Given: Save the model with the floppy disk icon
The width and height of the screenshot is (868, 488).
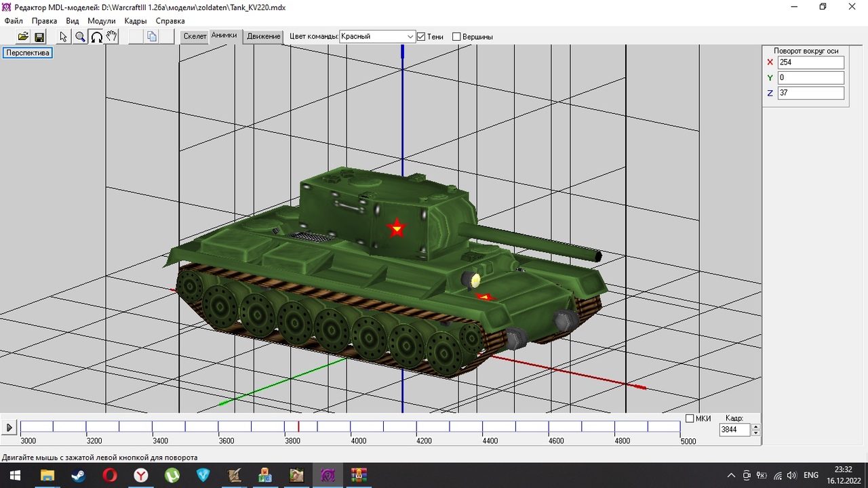Looking at the screenshot, I should 39,37.
